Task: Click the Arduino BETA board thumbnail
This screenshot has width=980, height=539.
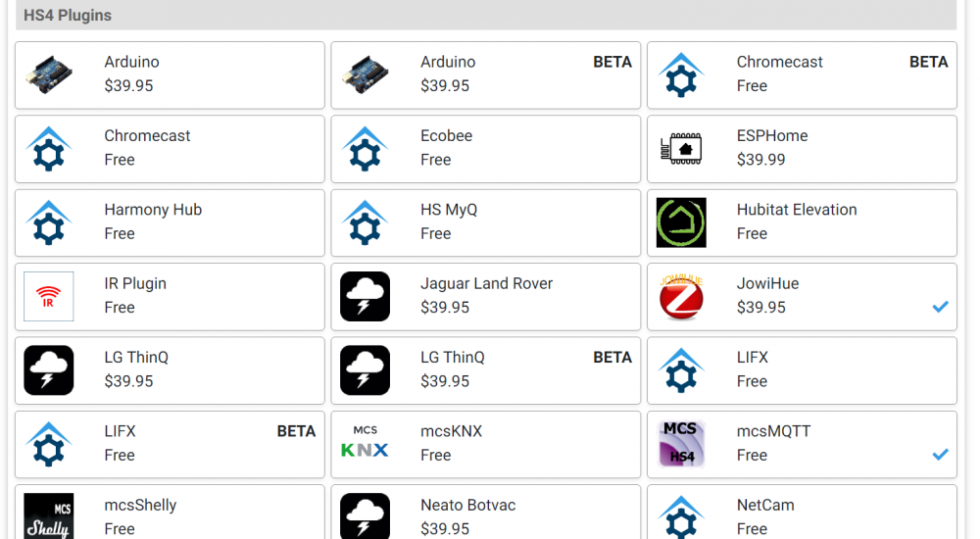Action: pos(365,75)
